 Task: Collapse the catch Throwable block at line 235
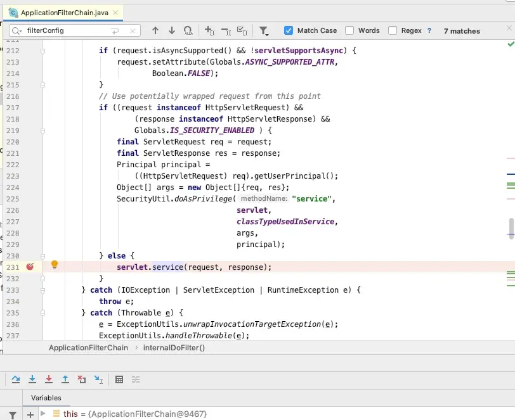point(42,313)
